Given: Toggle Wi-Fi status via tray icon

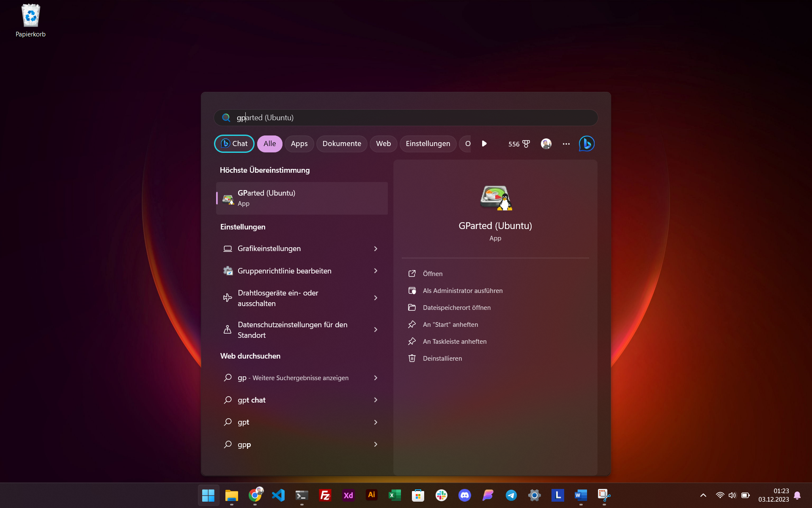Looking at the screenshot, I should [x=719, y=495].
